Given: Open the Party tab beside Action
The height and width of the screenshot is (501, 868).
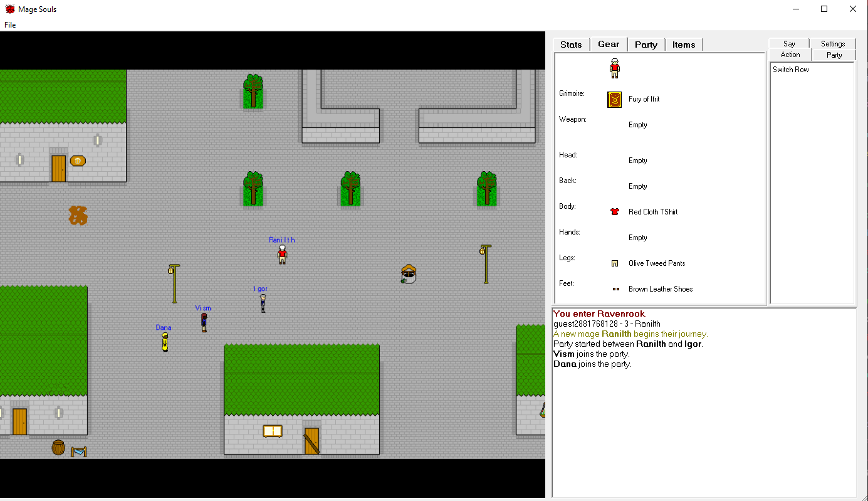Looking at the screenshot, I should (834, 55).
